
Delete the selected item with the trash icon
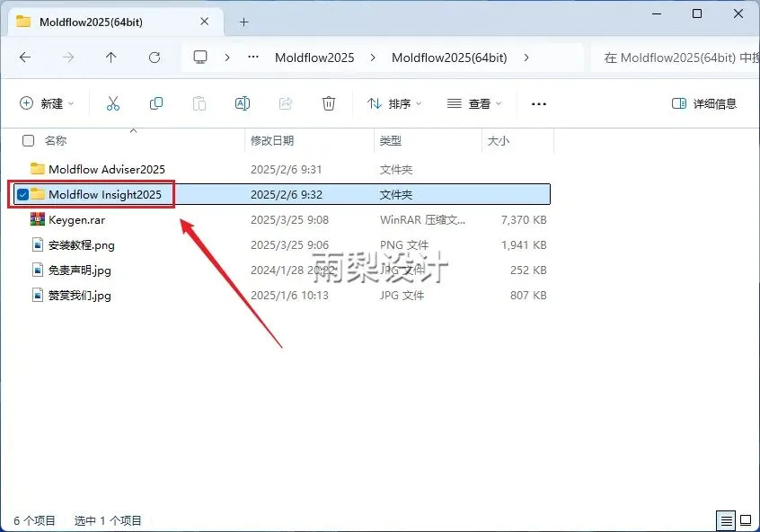[329, 103]
